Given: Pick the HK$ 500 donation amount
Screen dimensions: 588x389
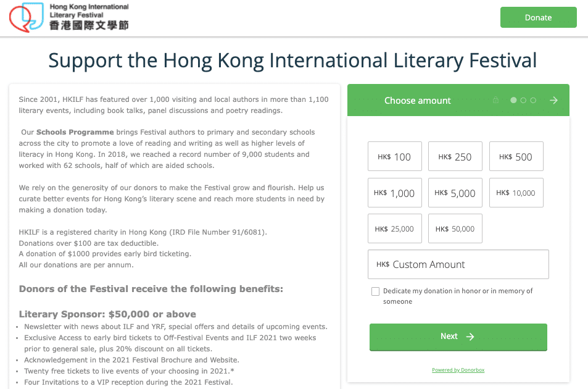Looking at the screenshot, I should (x=516, y=157).
